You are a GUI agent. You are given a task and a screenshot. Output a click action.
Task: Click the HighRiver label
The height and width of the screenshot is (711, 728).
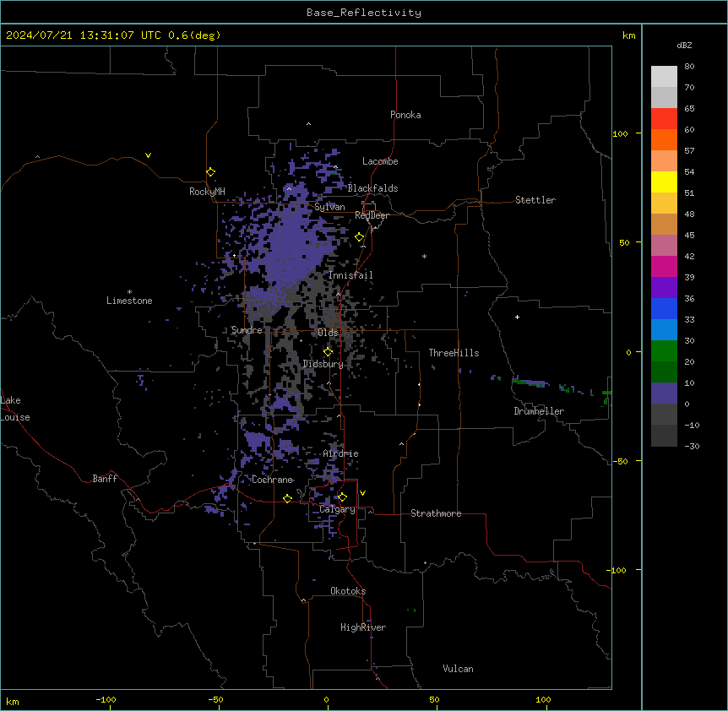coord(363,627)
